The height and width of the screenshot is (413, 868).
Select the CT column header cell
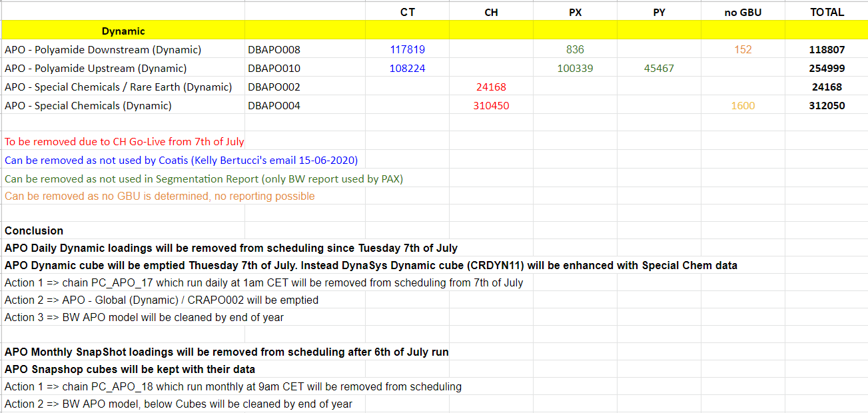[407, 12]
